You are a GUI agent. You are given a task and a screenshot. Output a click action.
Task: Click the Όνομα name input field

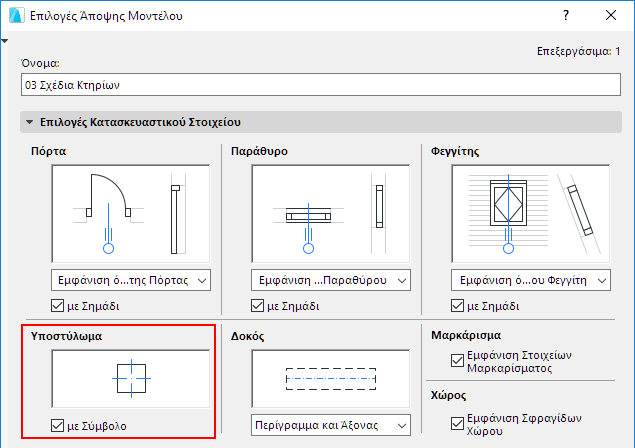pyautogui.click(x=320, y=85)
